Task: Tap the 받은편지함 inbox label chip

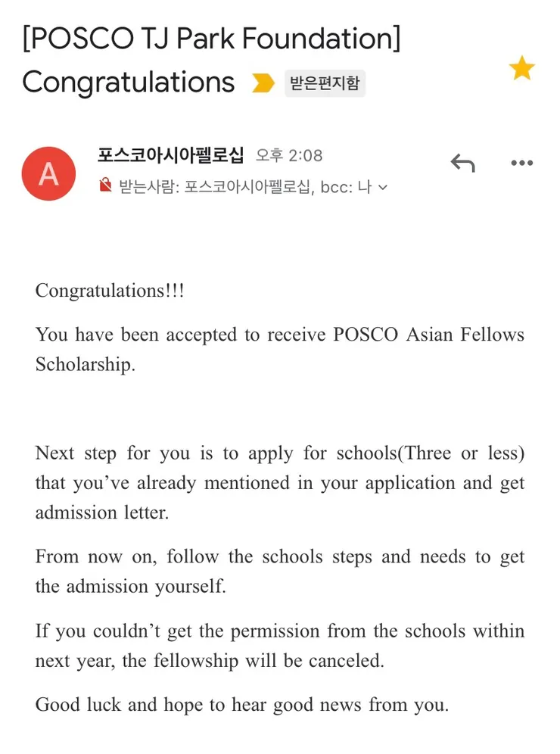Action: click(325, 83)
